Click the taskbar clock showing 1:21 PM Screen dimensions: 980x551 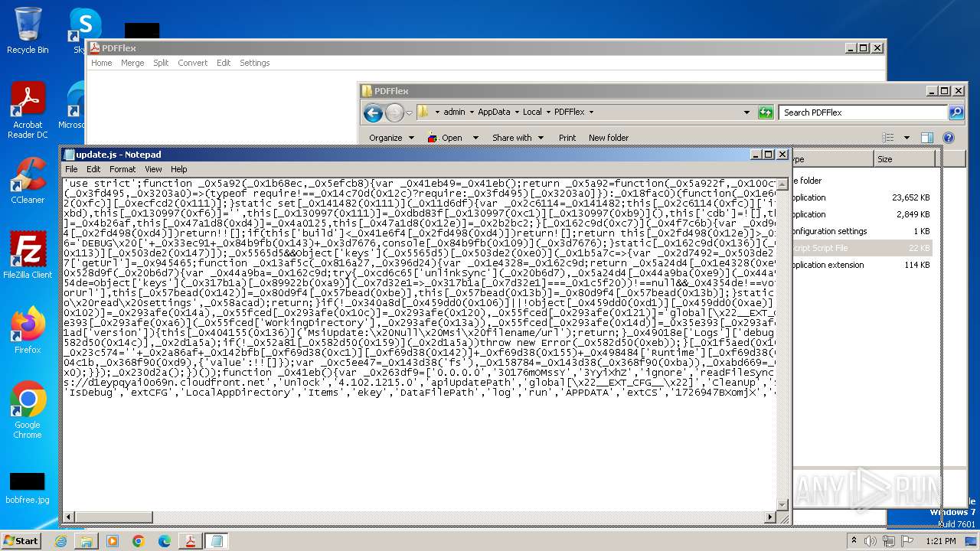(x=940, y=541)
